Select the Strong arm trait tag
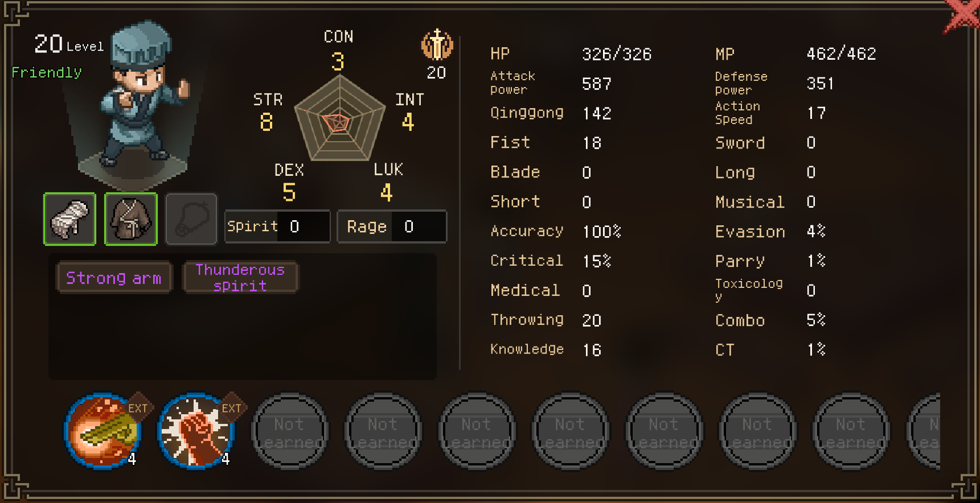 tap(114, 278)
